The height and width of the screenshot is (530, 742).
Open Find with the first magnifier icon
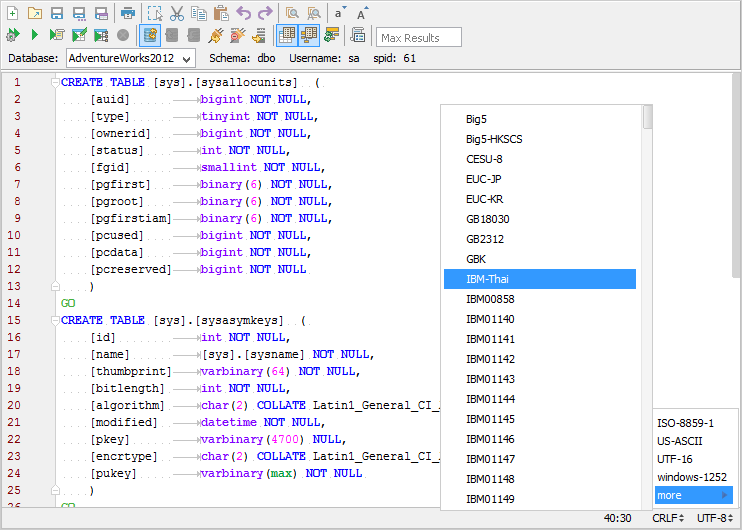click(292, 13)
